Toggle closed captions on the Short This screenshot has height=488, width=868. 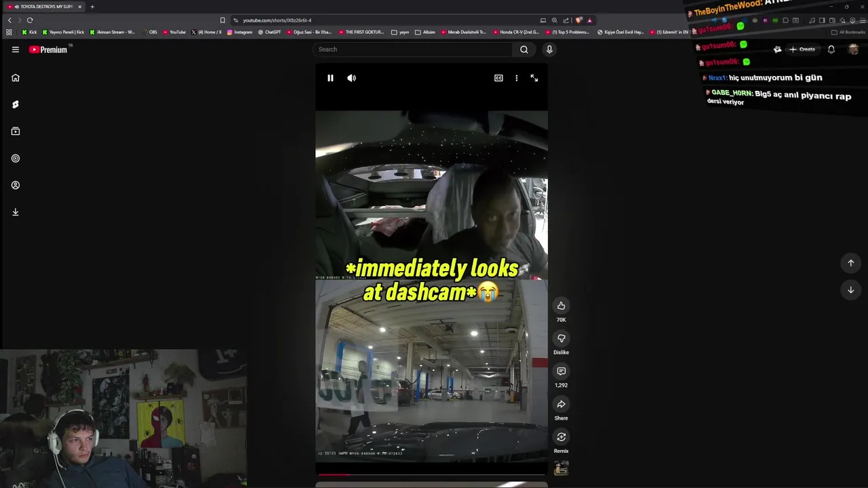tap(498, 78)
